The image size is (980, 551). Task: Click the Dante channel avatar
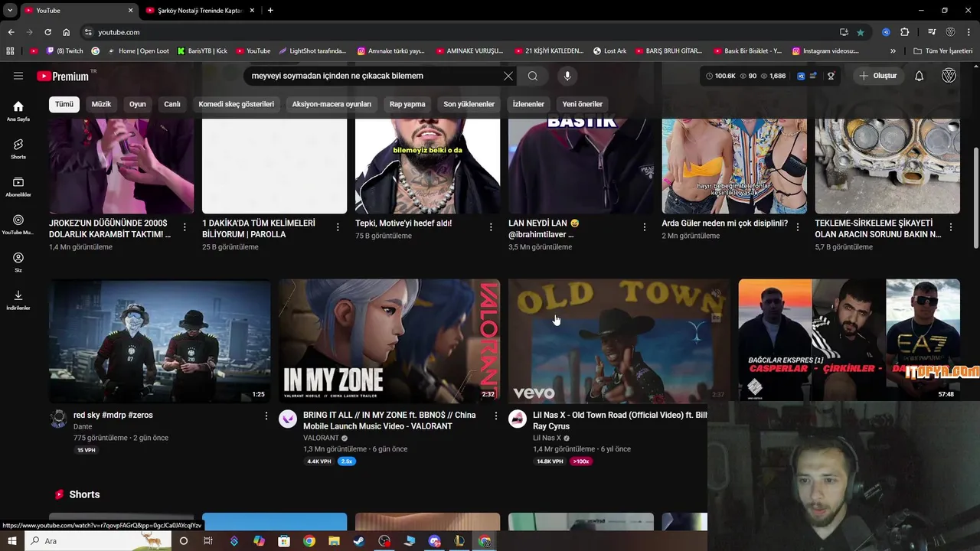tap(58, 419)
